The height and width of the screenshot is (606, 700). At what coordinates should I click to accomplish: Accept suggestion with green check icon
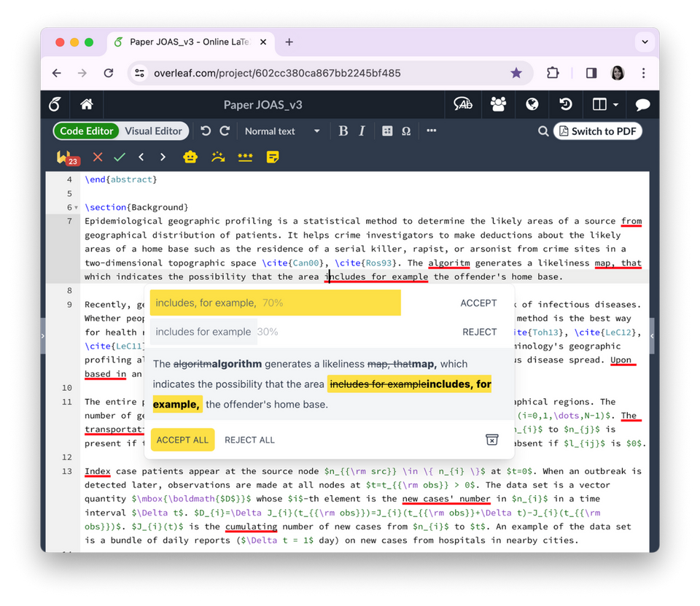pyautogui.click(x=120, y=158)
